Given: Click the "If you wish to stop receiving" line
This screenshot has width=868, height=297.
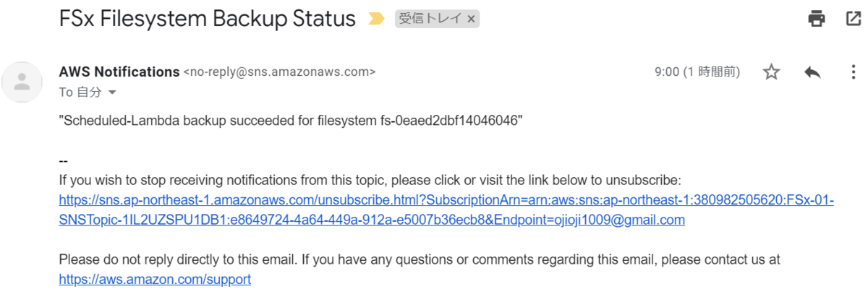Looking at the screenshot, I should (370, 181).
